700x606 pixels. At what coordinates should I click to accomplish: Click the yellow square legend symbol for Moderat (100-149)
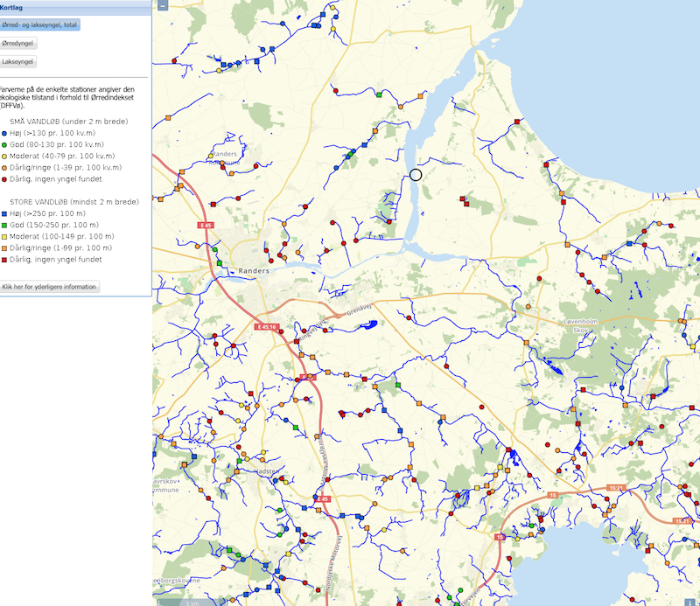pyautogui.click(x=4, y=236)
